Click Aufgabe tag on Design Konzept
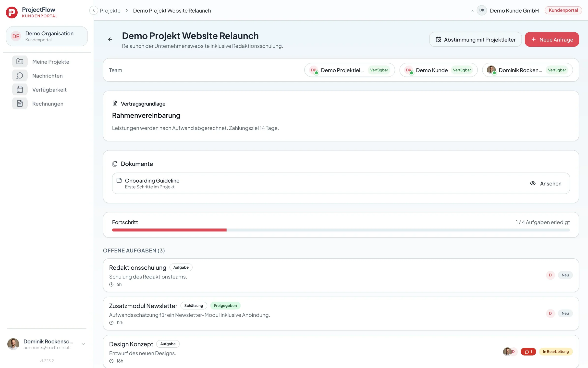Screen dimensions: 588x368 click(168, 344)
